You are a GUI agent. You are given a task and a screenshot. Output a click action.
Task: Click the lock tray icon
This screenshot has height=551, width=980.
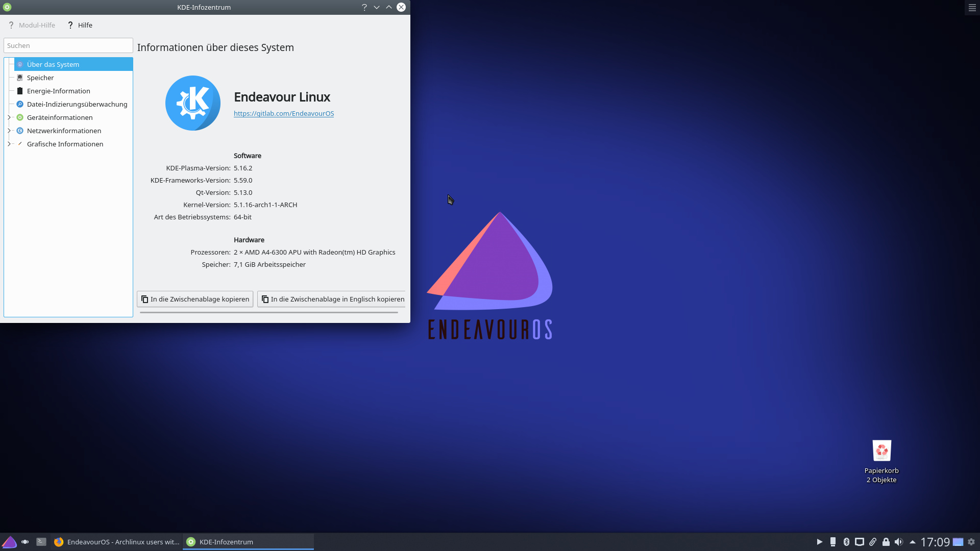point(886,542)
